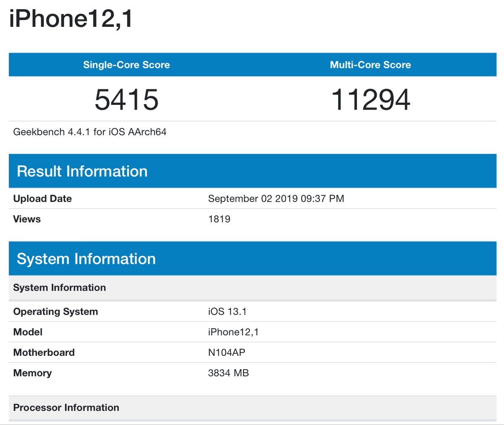Click the inner System Information subheader row
The height and width of the screenshot is (425, 504).
pyautogui.click(x=59, y=287)
